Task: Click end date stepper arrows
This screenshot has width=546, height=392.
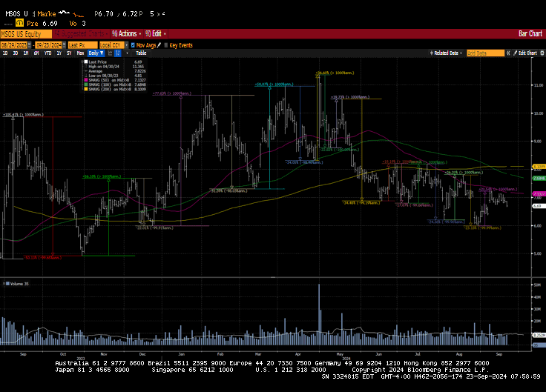Action: (64, 45)
